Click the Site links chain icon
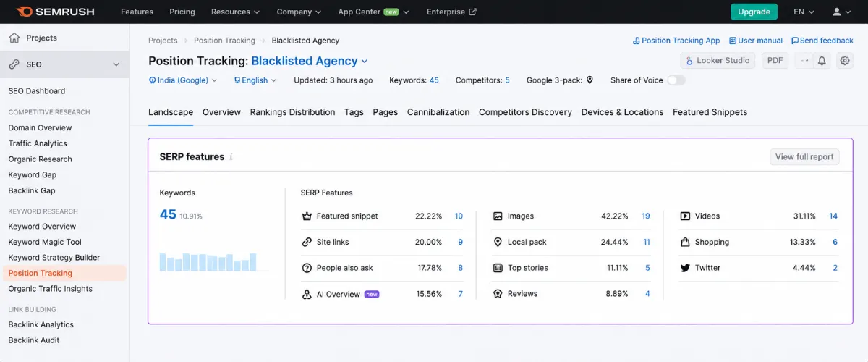Viewport: 868px width, 362px height. (x=307, y=242)
